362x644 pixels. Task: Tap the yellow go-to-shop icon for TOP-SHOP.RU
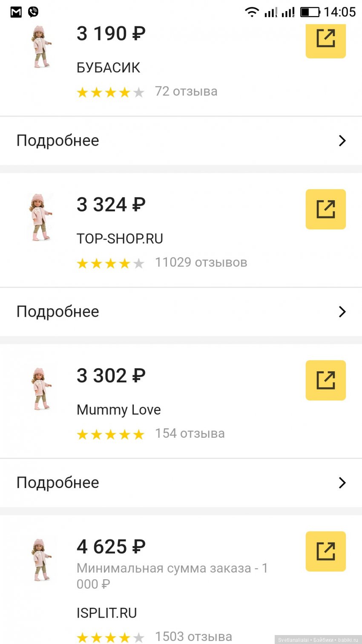tap(325, 209)
